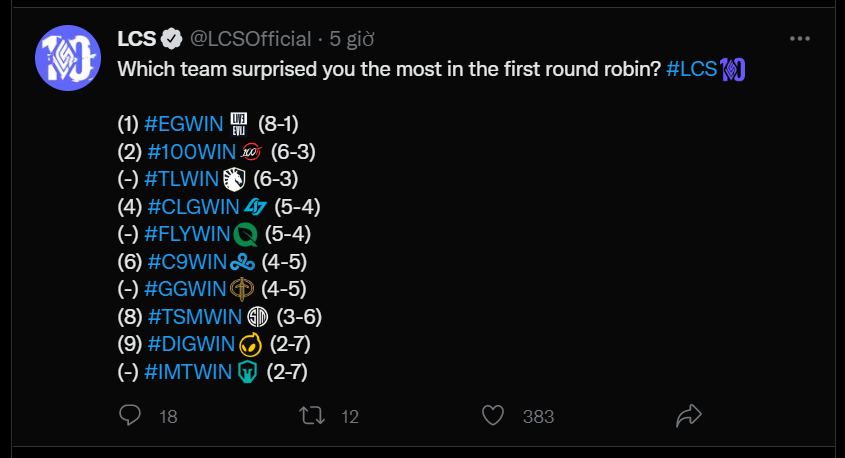Viewport: 845px width, 458px height.
Task: Open the share arrow icon
Action: tap(689, 415)
